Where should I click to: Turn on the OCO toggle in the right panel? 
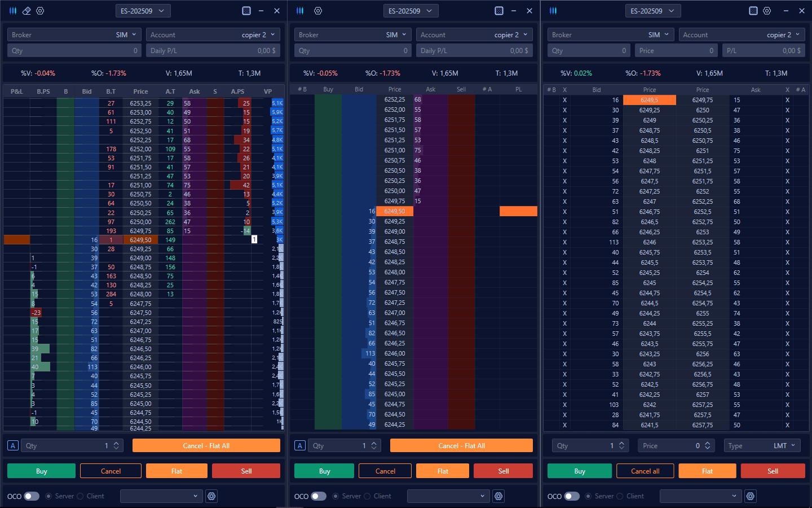coord(572,496)
